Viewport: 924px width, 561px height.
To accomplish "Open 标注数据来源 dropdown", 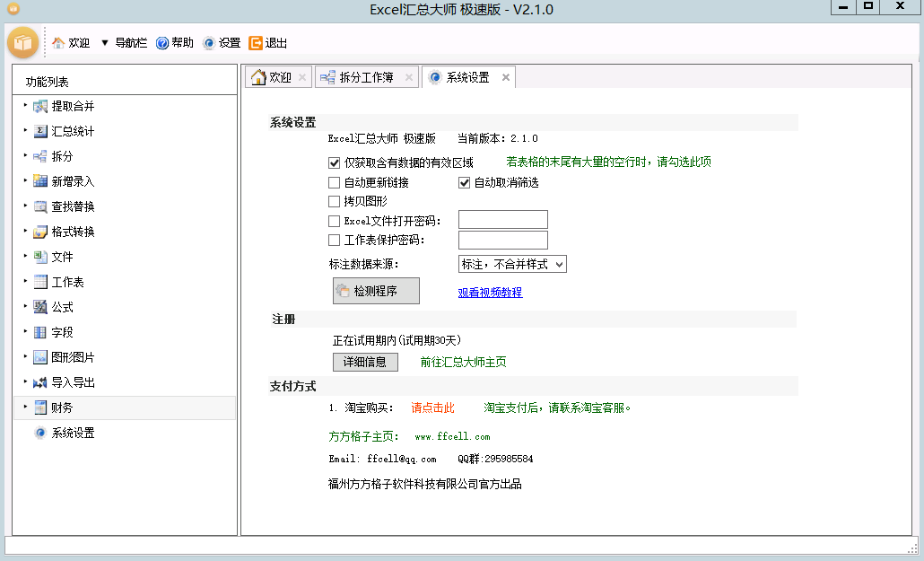I will click(512, 264).
